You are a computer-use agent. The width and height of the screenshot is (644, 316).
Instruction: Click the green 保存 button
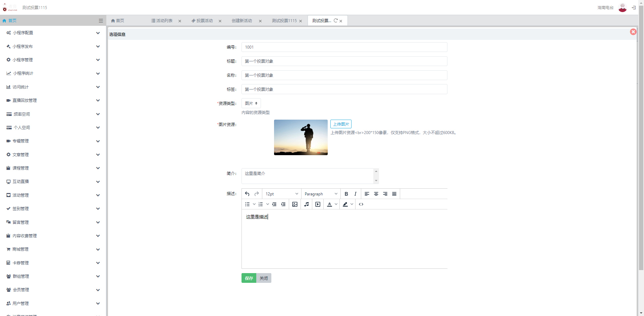tap(249, 278)
